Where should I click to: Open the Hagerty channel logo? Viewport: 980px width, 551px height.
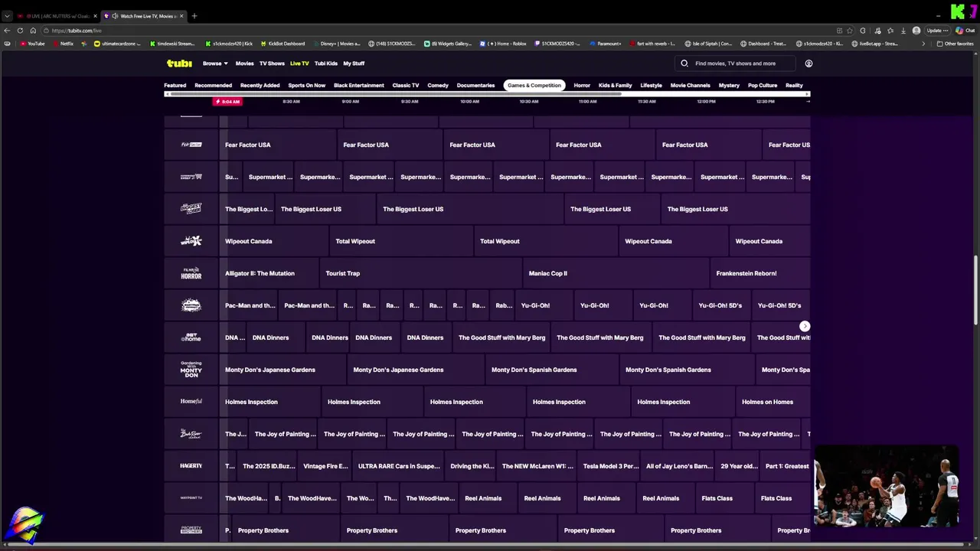tap(191, 466)
